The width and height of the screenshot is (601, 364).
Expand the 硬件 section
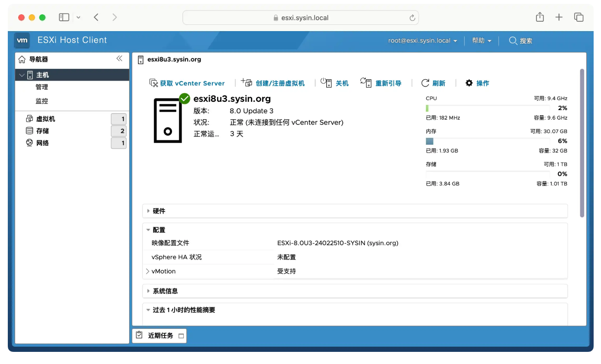click(x=148, y=211)
